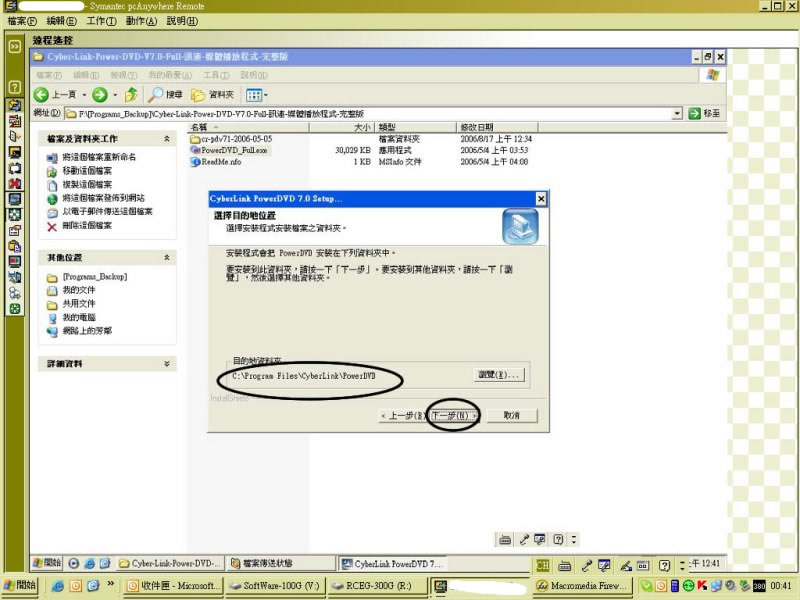This screenshot has height=600, width=800.
Task: Open the views icon dropdown
Action: point(257,94)
